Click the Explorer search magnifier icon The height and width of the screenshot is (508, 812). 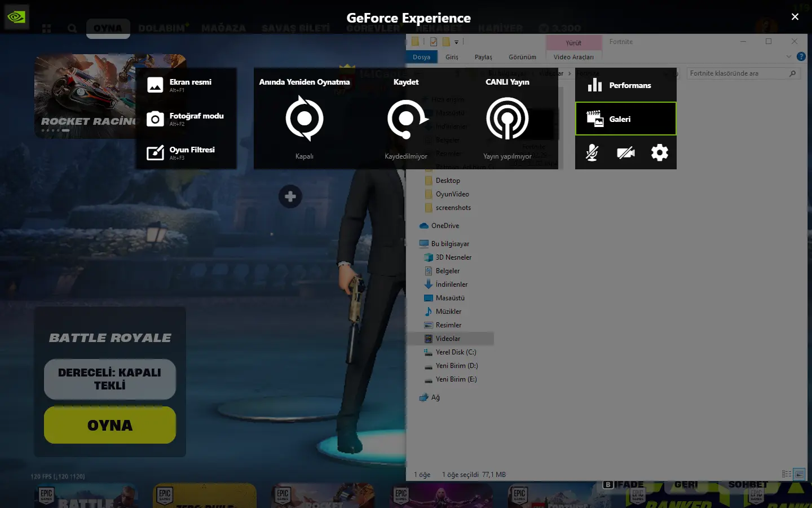point(792,73)
